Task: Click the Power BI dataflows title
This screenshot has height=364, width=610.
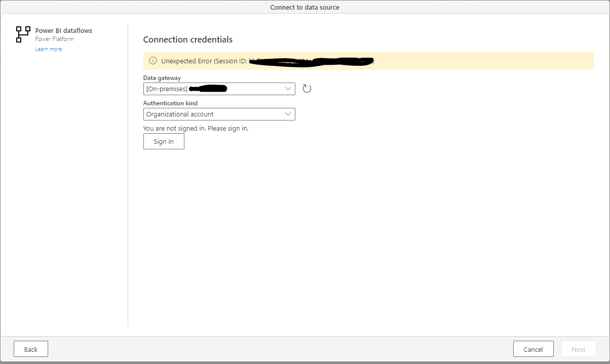Action: tap(64, 30)
